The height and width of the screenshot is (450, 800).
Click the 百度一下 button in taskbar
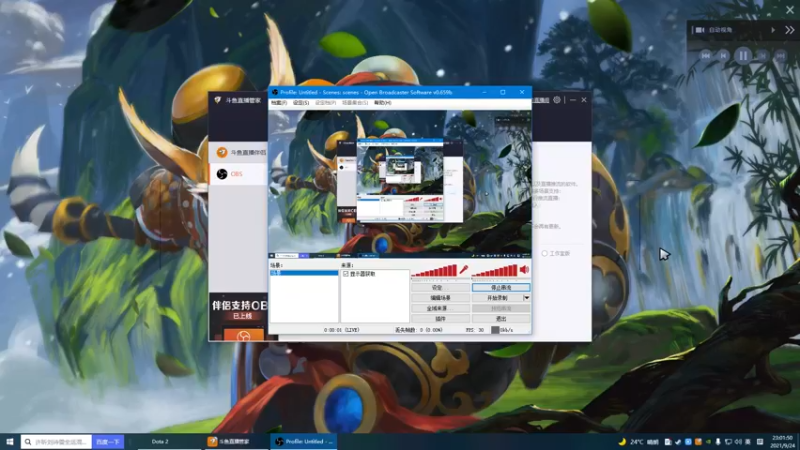pos(108,442)
